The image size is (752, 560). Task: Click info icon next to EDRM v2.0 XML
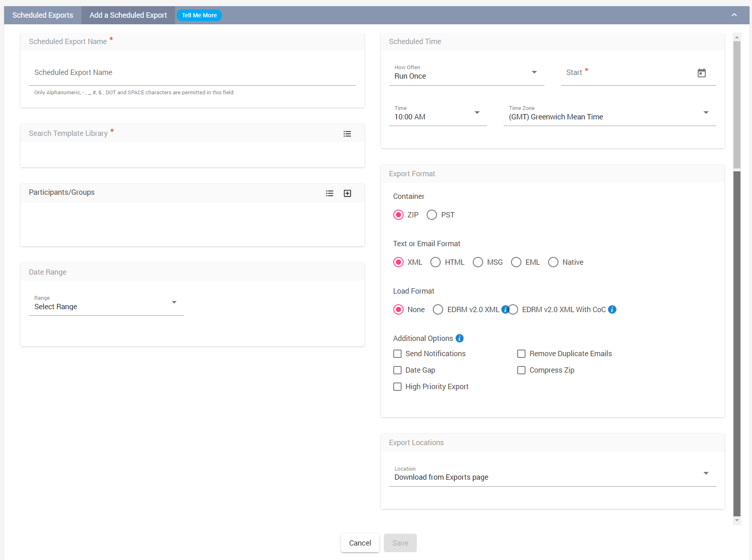coord(505,310)
